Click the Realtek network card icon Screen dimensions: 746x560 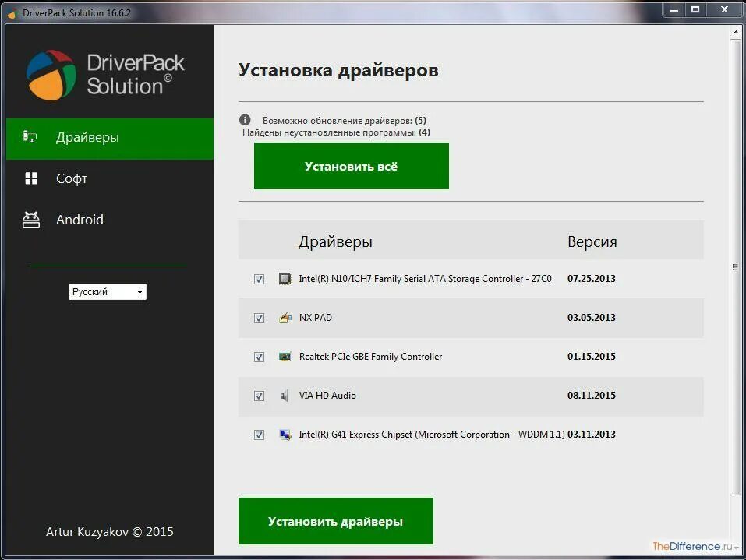point(285,357)
